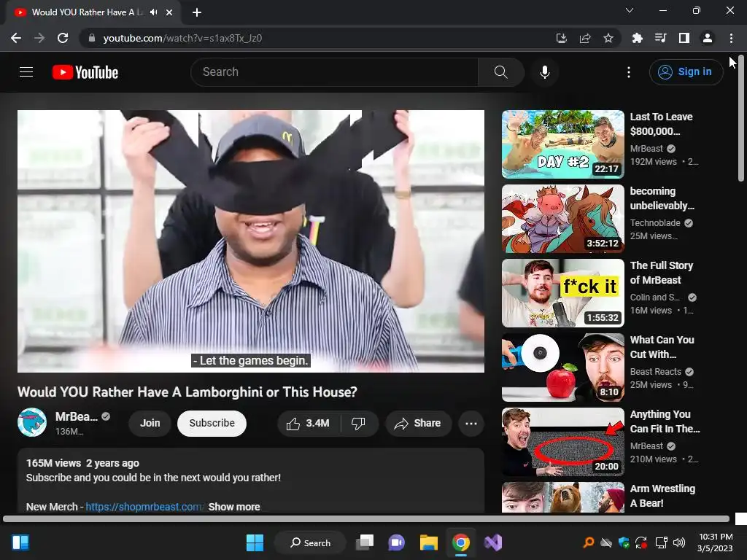View site information lock icon
This screenshot has height=560, width=747.
[x=92, y=38]
